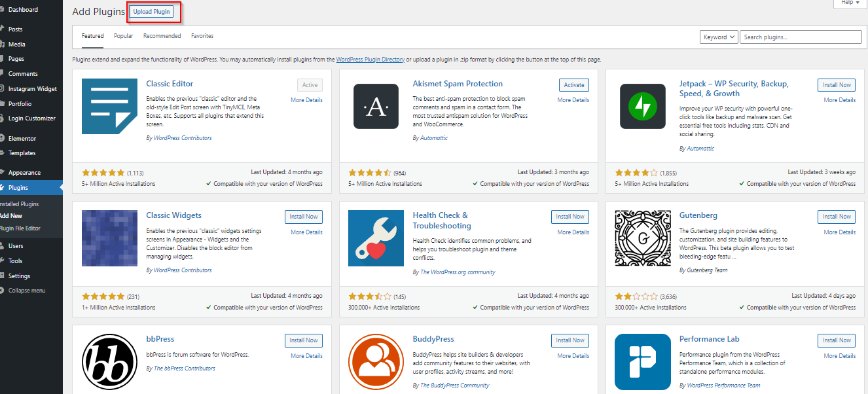View More Details for Akismet
This screenshot has height=394, width=868.
click(x=573, y=100)
